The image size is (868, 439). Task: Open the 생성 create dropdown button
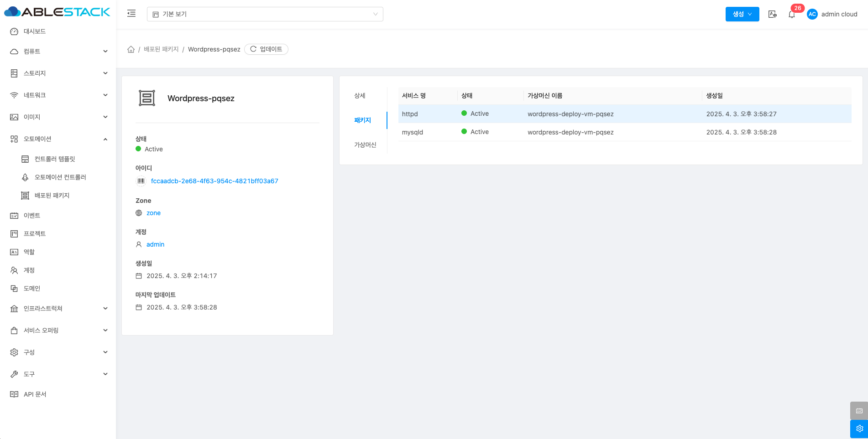click(x=742, y=14)
